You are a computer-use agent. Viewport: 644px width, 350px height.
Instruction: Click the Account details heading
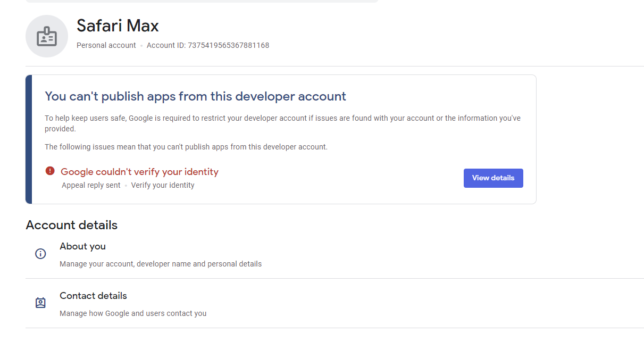(x=71, y=225)
